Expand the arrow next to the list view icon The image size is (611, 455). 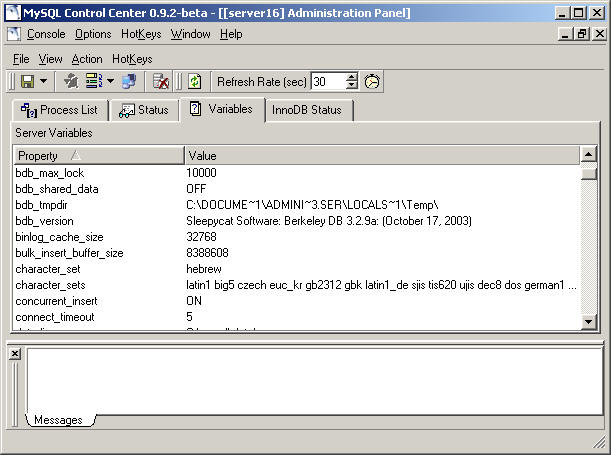coord(110,81)
